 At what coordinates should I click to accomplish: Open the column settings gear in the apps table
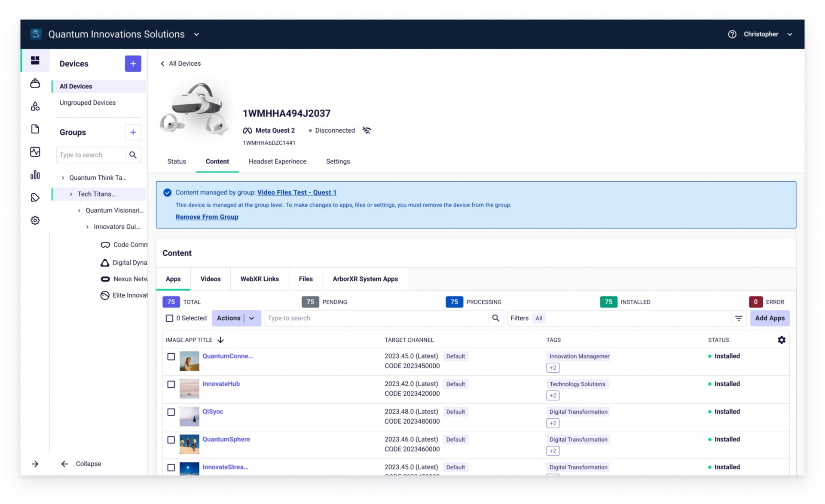pos(782,340)
